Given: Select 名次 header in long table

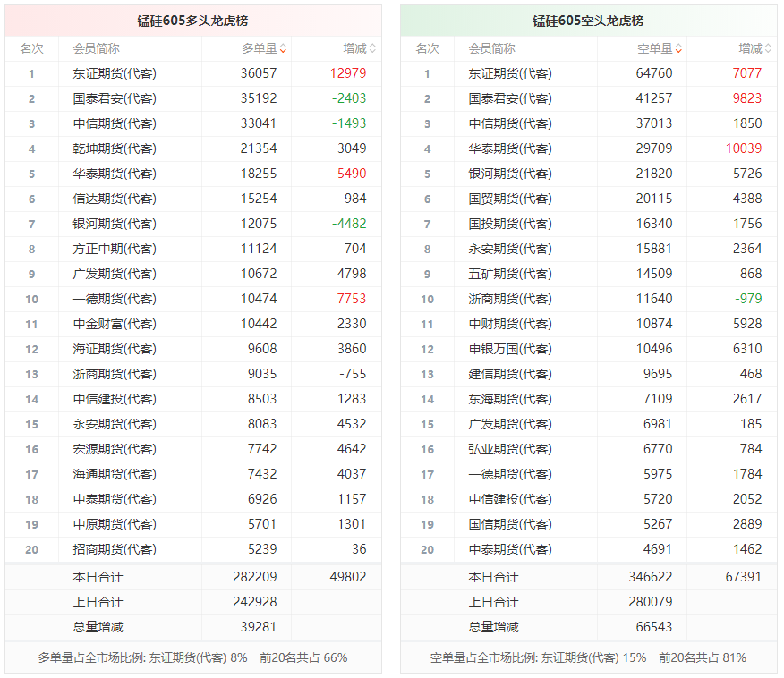Looking at the screenshot, I should (31, 48).
